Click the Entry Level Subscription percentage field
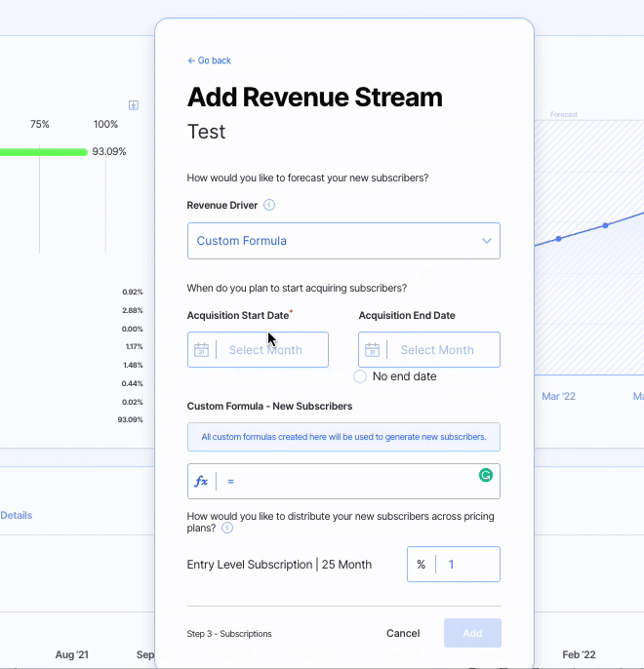The width and height of the screenshot is (644, 669). click(466, 565)
